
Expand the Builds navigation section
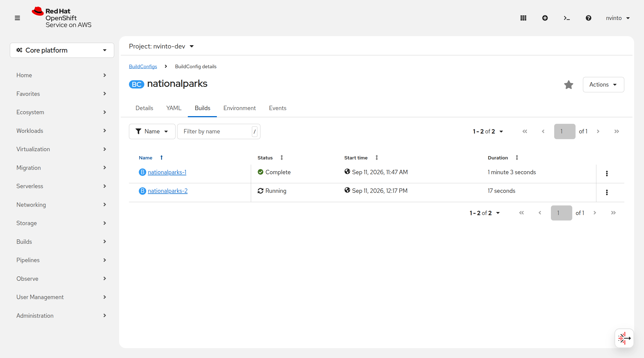[x=61, y=242]
